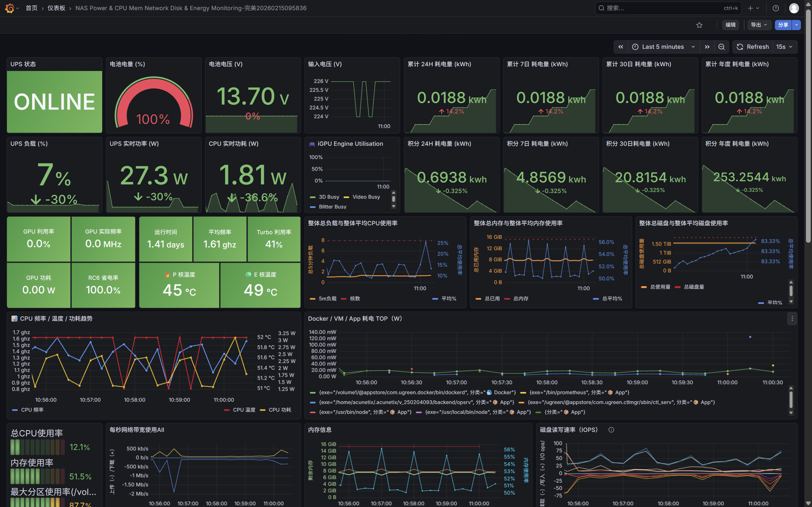
Task: Go to 首页 breadcrumb
Action: 31,8
